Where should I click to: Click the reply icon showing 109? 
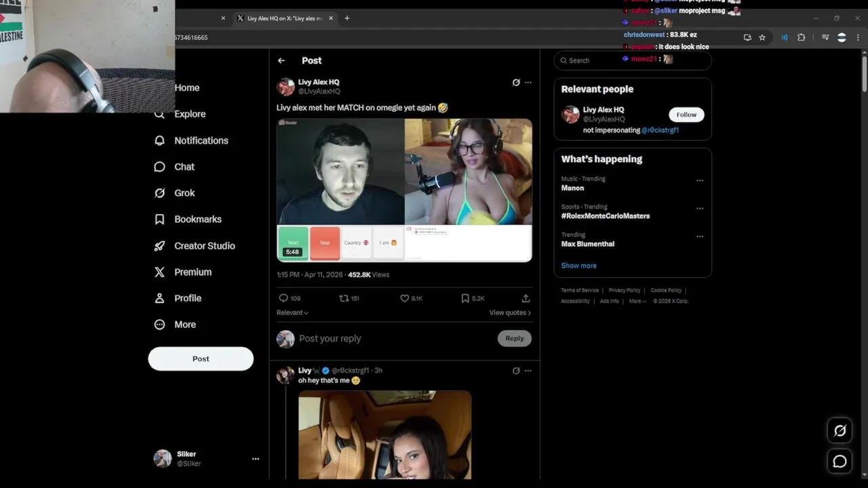[x=283, y=298]
